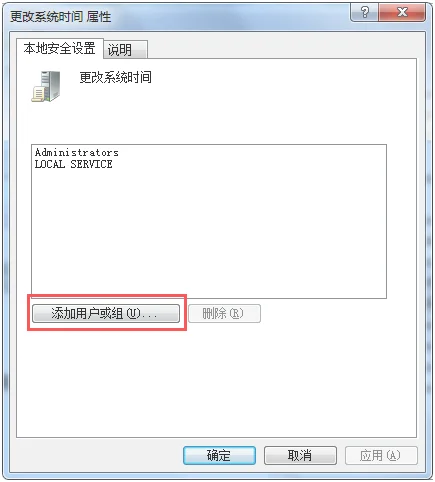Click the question mark help button
Image resolution: width=435 pixels, height=482 pixels.
coord(364,12)
